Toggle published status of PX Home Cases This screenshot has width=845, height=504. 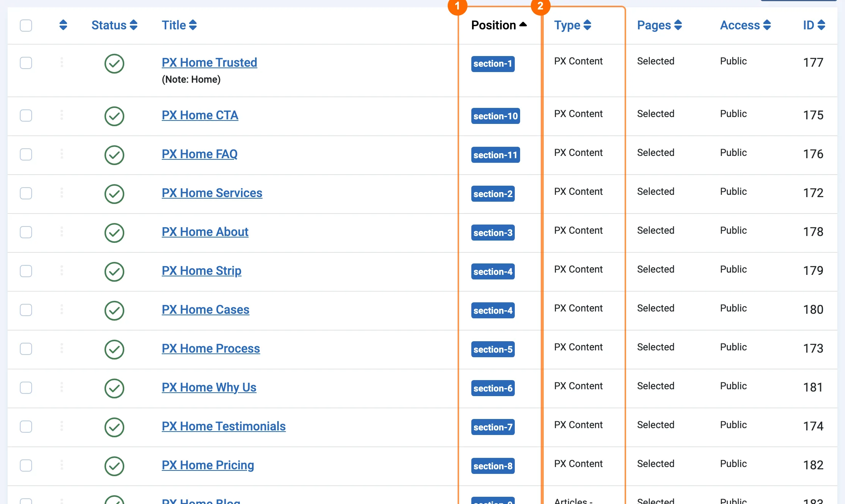(x=114, y=311)
